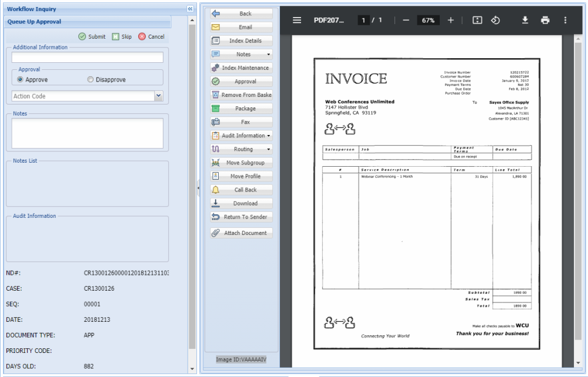Image resolution: width=588 pixels, height=377 pixels.
Task: Open the Action Code dropdown
Action: 159,96
